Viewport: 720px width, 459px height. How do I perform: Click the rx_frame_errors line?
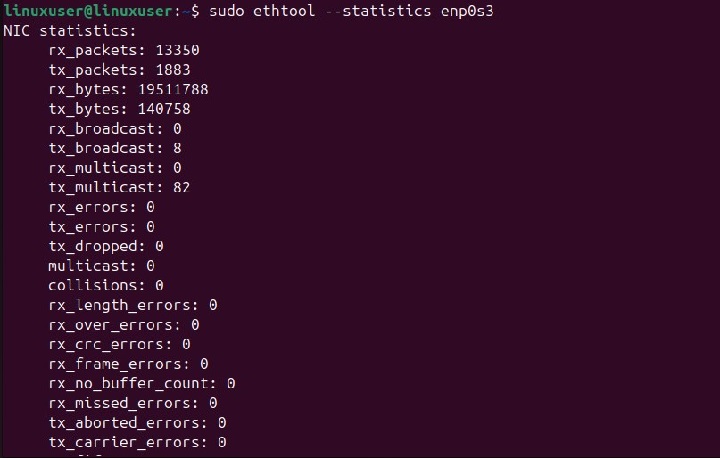click(128, 363)
